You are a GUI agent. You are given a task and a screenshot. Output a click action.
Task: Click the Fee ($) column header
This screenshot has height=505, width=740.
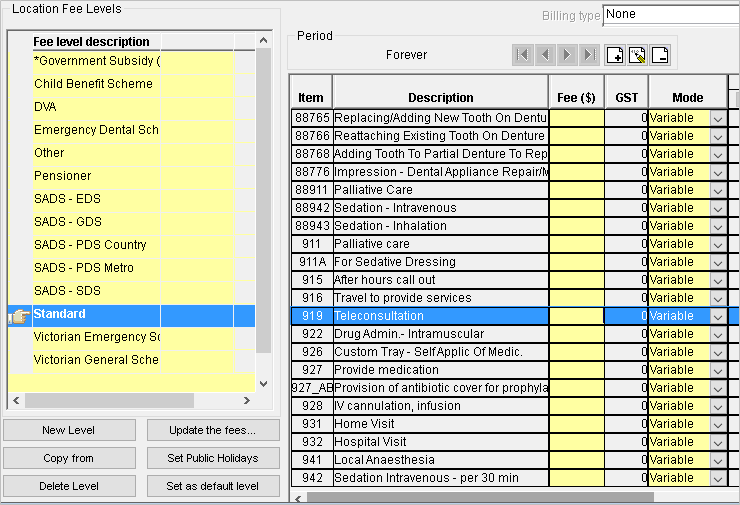pos(576,92)
